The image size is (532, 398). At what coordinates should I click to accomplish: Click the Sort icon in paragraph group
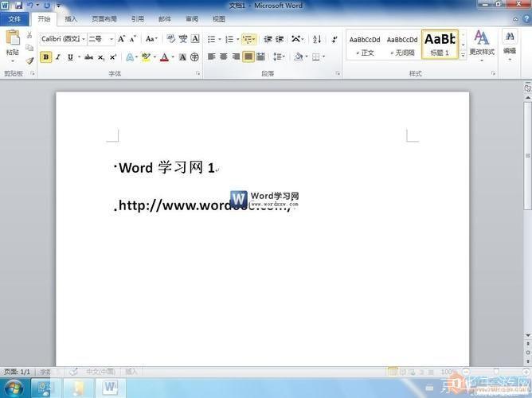[x=316, y=39]
